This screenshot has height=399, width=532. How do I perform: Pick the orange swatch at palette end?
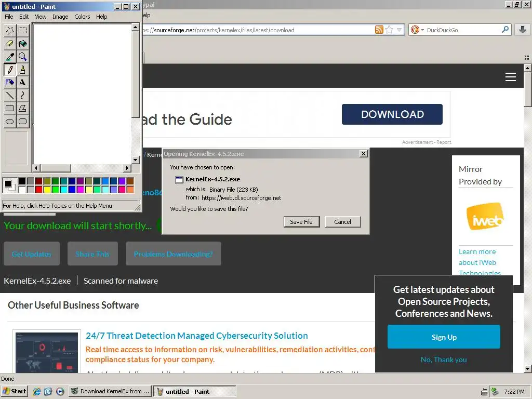coord(130,189)
